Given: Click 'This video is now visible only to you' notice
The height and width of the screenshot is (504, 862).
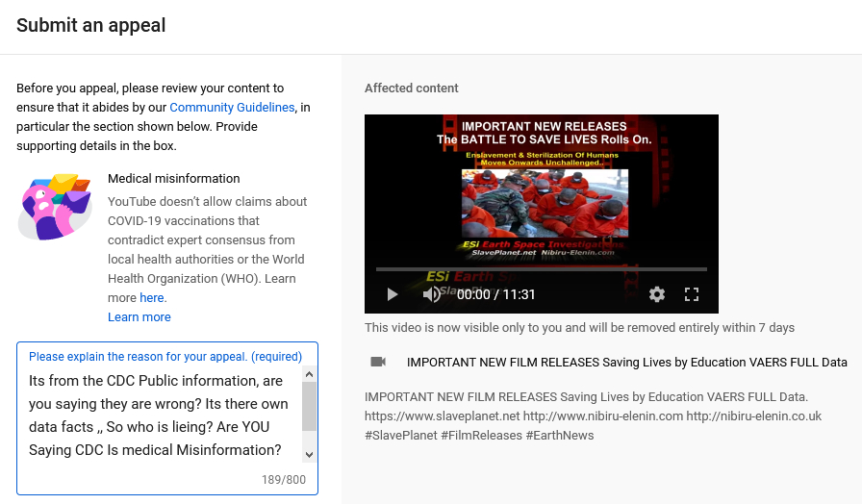Looking at the screenshot, I should click(579, 328).
